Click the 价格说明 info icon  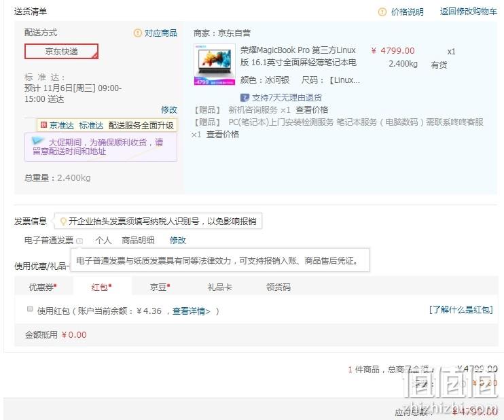pos(382,12)
